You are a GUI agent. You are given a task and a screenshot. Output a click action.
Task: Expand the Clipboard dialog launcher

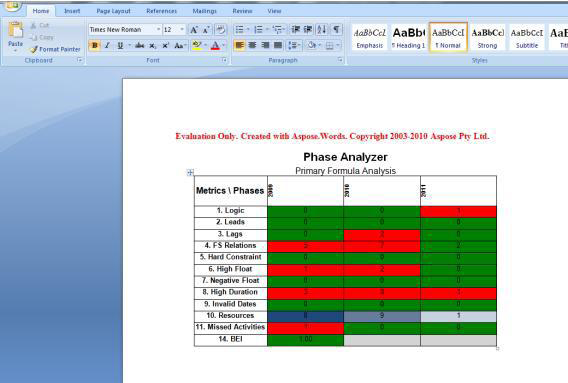point(80,60)
